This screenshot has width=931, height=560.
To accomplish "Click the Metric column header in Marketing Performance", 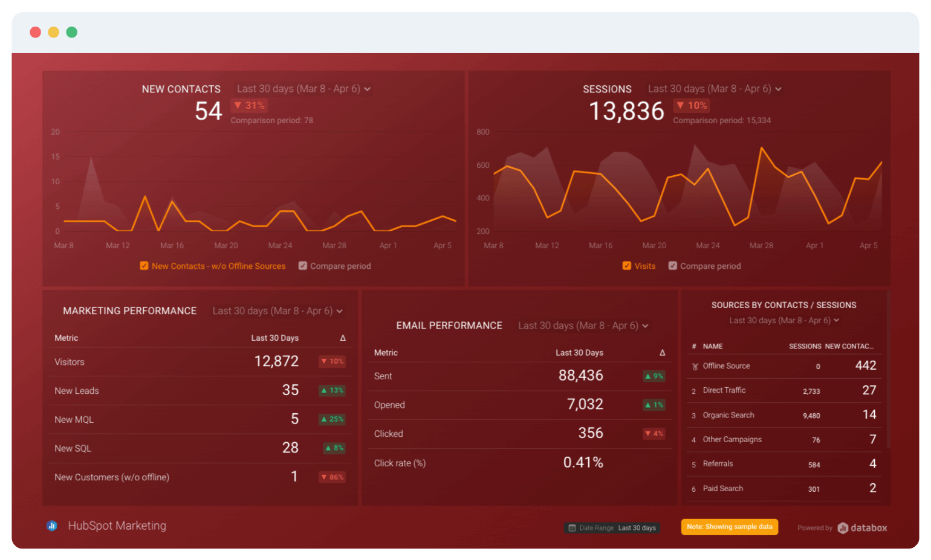I will tap(66, 338).
